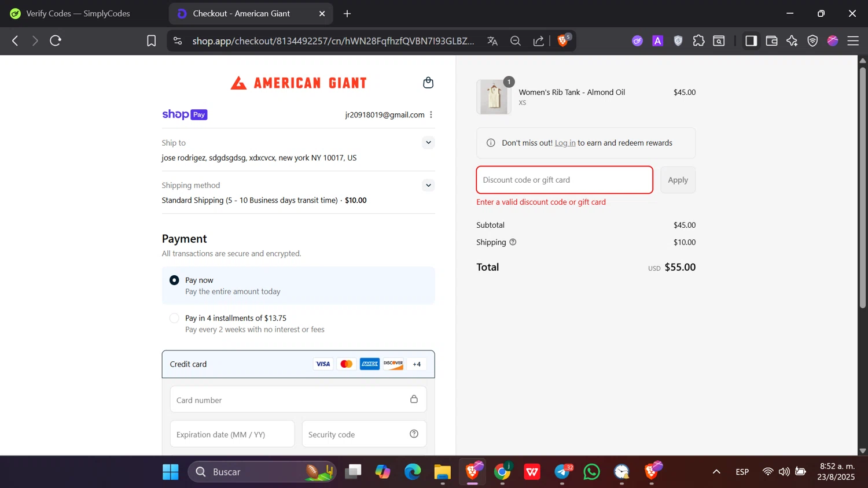Click the 'Enter a valid discount code' error text
This screenshot has width=868, height=488.
(541, 202)
